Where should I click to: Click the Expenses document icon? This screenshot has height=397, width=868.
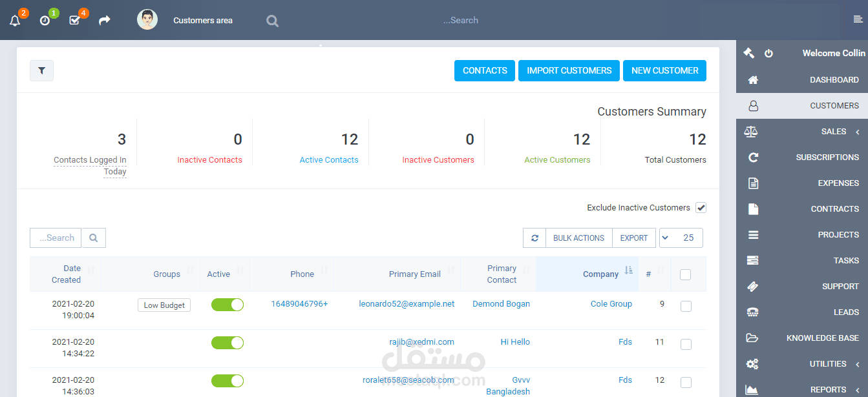pos(752,183)
